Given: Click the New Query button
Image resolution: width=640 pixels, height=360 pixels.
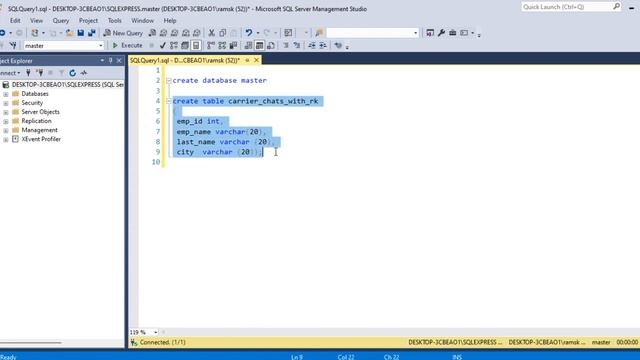Looking at the screenshot, I should [123, 33].
